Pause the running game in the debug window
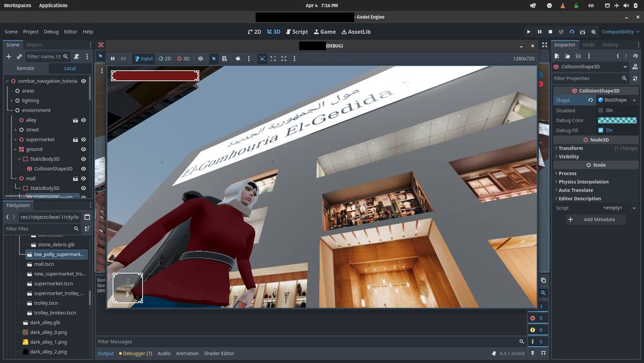 pyautogui.click(x=113, y=59)
